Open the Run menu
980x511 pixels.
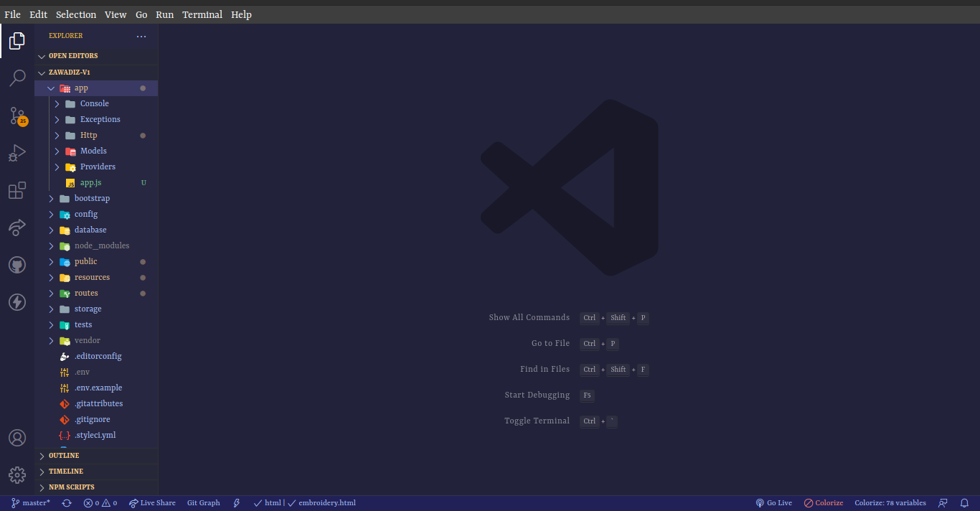164,14
